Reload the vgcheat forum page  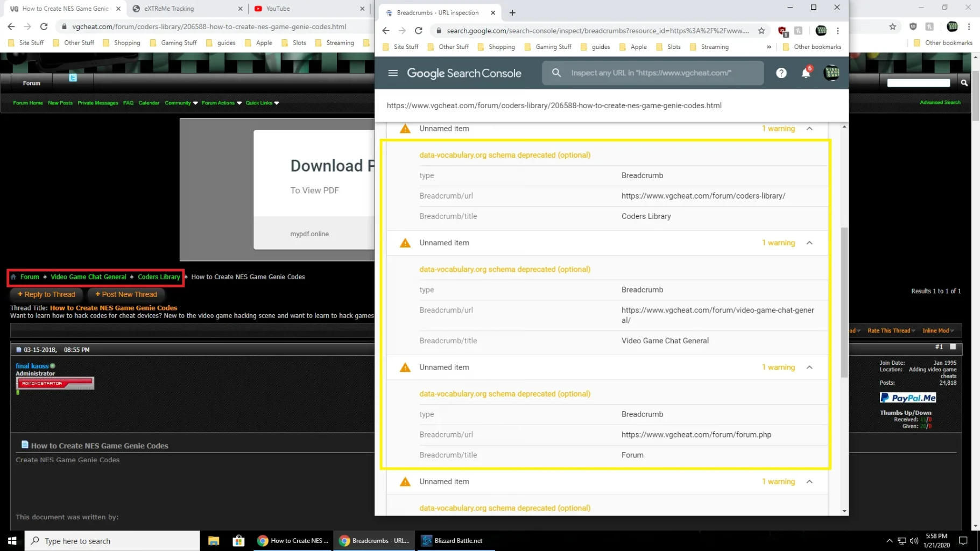[x=44, y=26]
